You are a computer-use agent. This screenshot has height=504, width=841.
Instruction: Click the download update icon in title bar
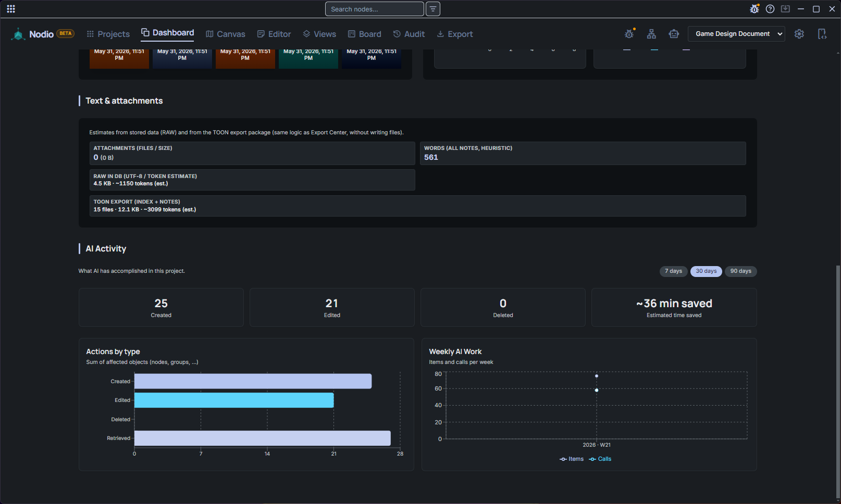click(786, 9)
